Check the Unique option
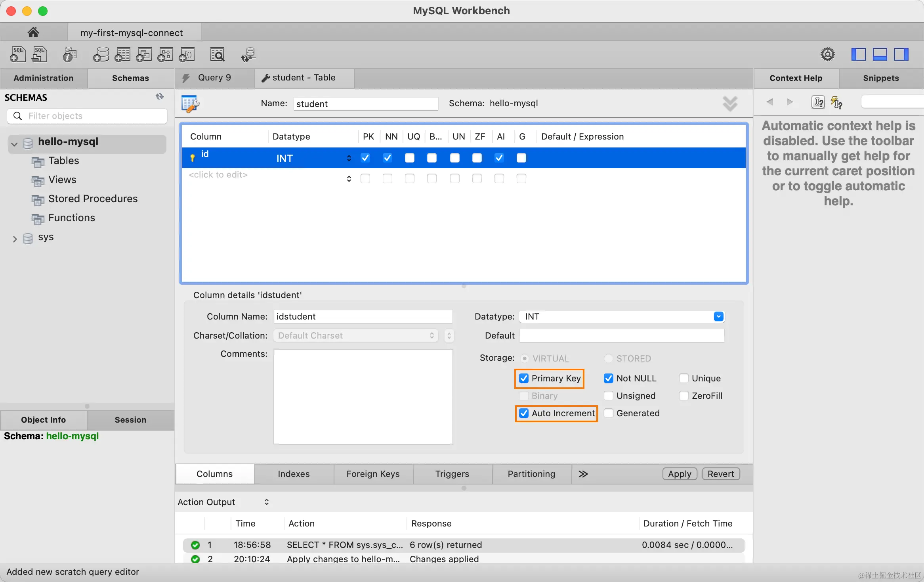This screenshot has height=582, width=924. (684, 378)
